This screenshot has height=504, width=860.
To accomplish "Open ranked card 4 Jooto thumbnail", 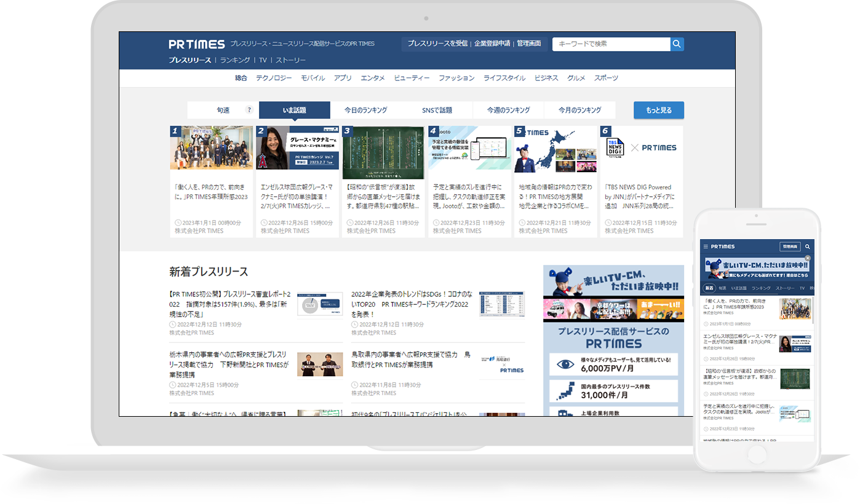I will (469, 148).
